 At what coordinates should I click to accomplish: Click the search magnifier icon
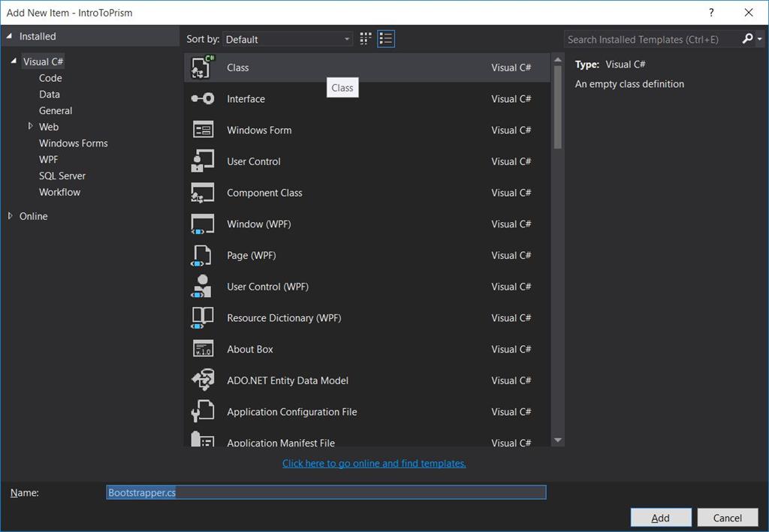[747, 39]
